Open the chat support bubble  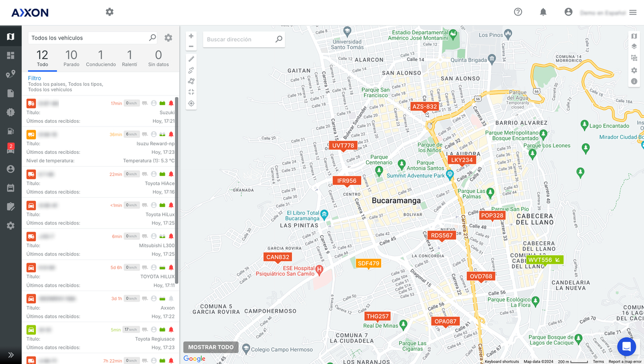point(626,347)
